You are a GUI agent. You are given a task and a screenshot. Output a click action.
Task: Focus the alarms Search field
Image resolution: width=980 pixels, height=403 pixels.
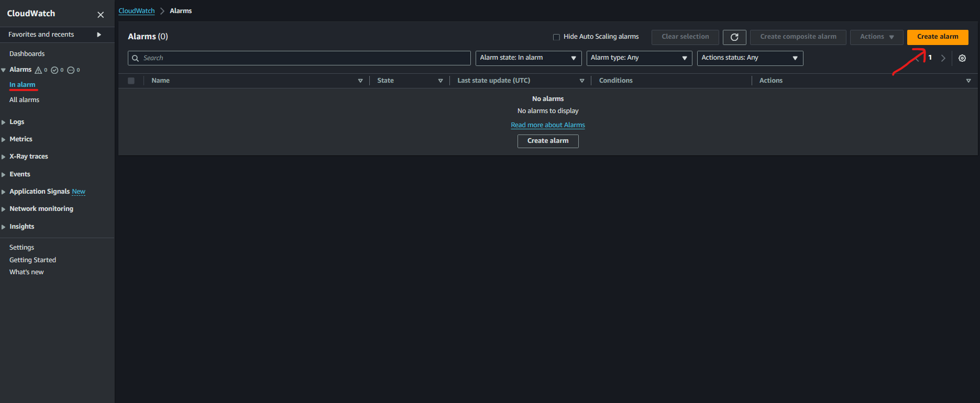point(299,58)
